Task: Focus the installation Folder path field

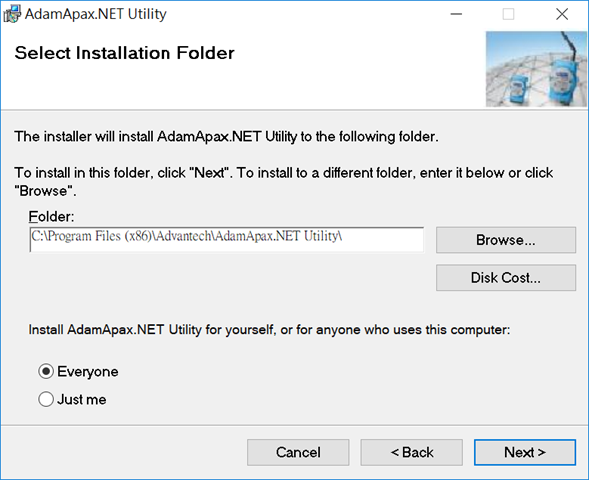Action: [227, 240]
